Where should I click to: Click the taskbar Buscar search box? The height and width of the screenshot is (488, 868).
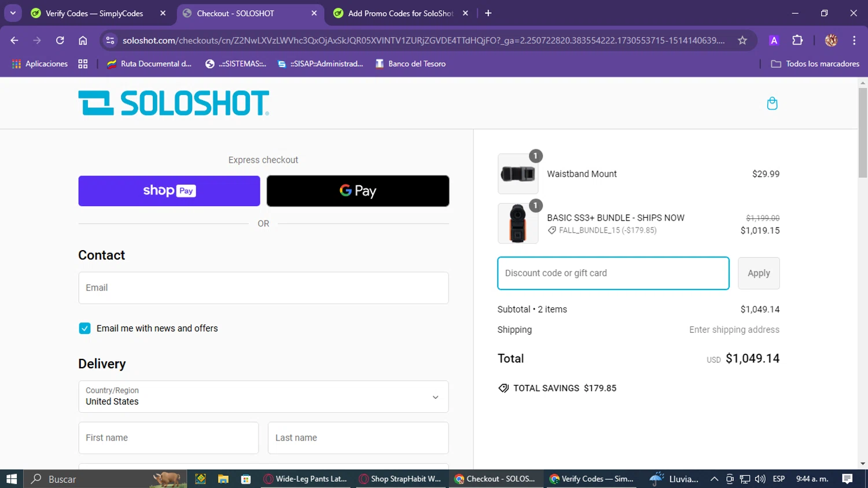(x=105, y=479)
